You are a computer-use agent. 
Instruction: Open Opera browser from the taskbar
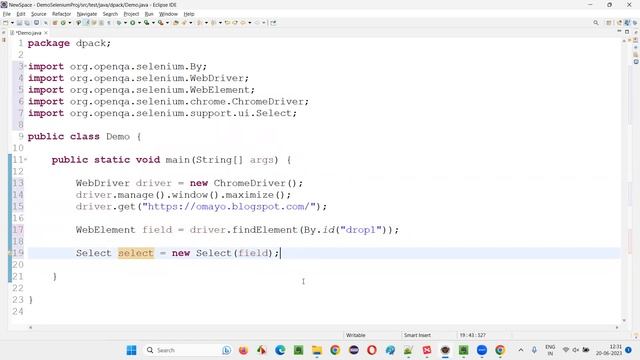(372, 350)
